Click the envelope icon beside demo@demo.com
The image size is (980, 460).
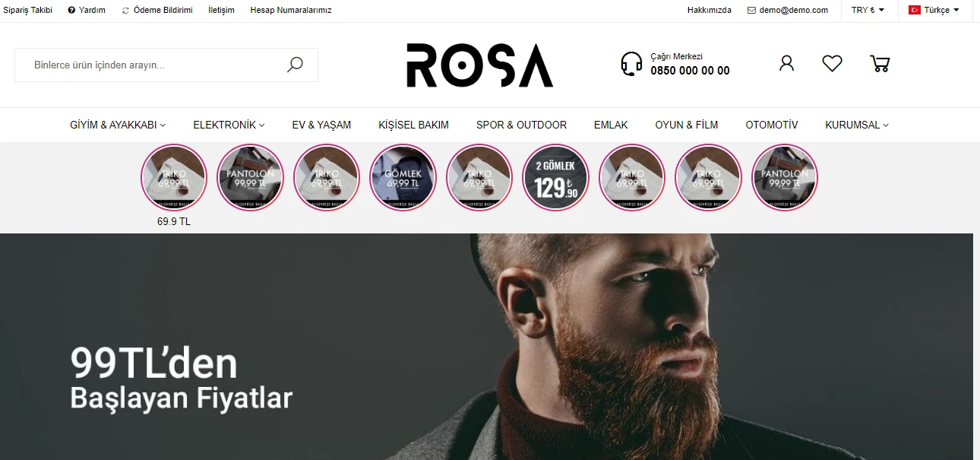click(751, 11)
